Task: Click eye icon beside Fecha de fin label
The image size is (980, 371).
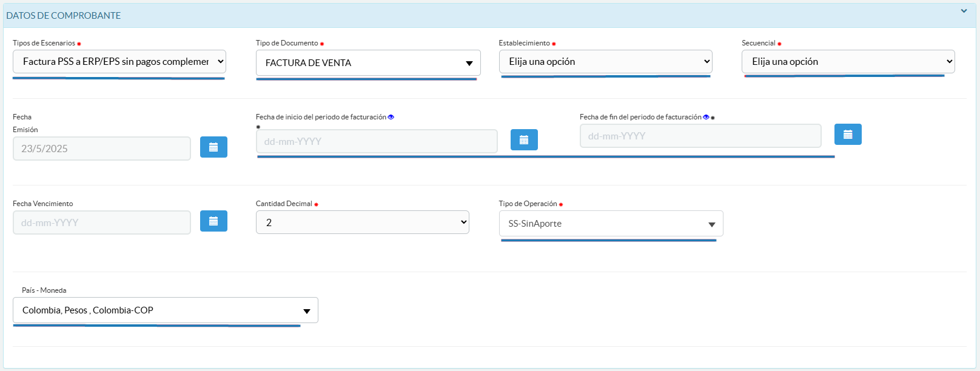Action: [x=706, y=117]
